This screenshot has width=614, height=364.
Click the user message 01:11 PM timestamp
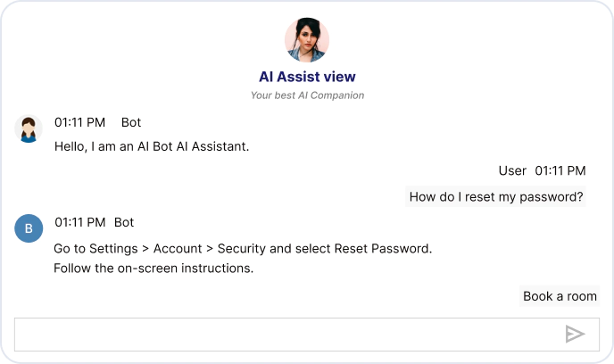click(x=560, y=170)
